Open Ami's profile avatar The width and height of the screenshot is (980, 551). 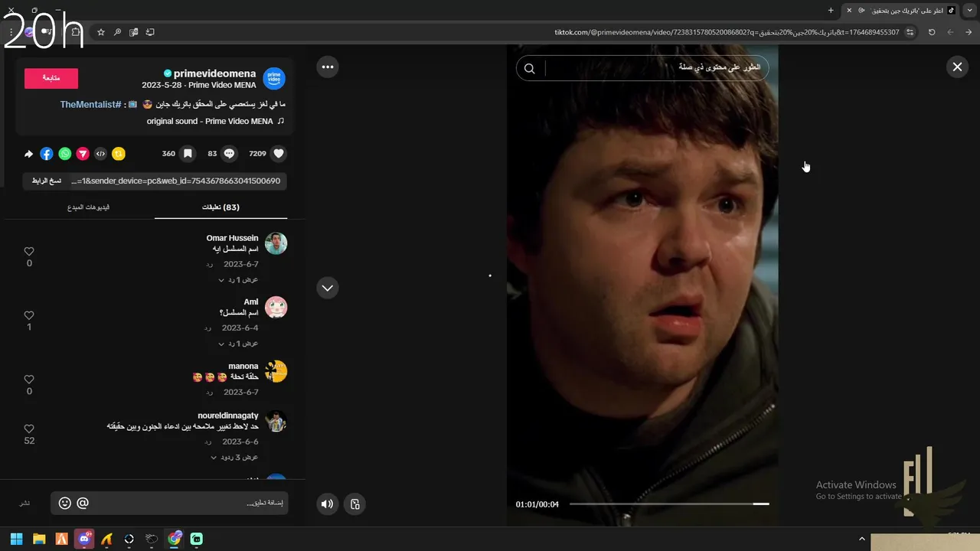point(276,308)
